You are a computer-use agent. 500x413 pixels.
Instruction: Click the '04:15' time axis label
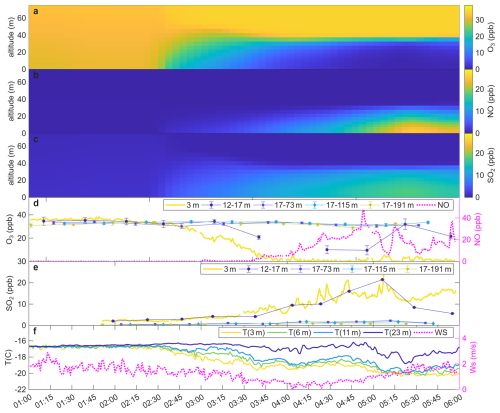[302, 401]
